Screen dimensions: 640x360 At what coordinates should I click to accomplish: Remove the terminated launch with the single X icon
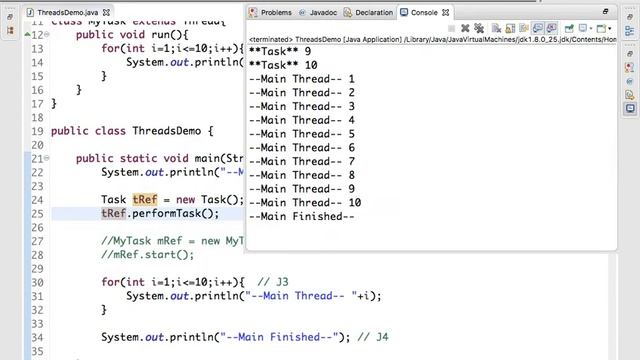click(465, 28)
